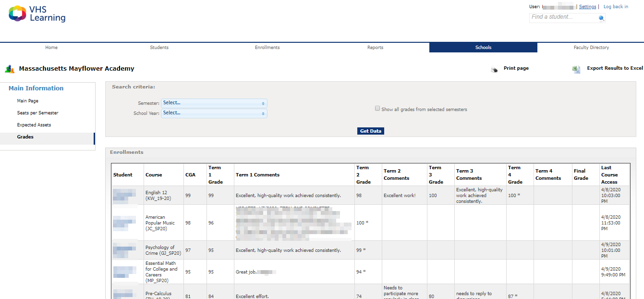Open the School Year dropdown
The image size is (644, 299).
[x=214, y=112]
